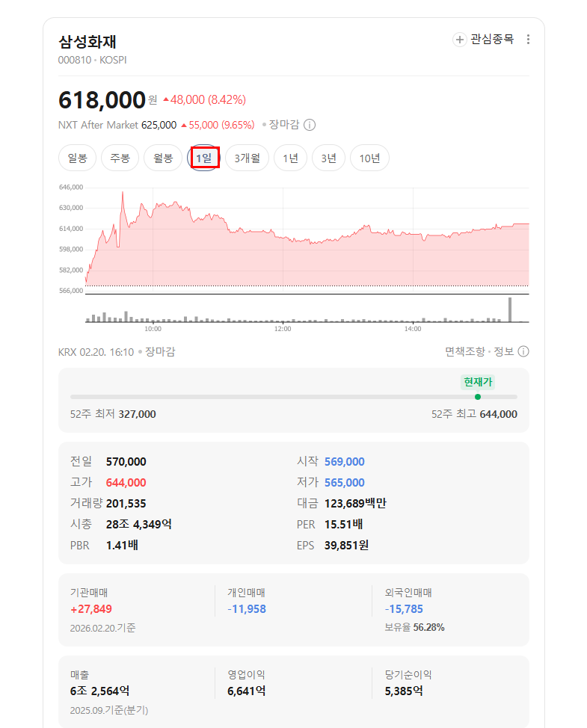Click the 10:00 time axis label
The height and width of the screenshot is (728, 587).
tap(153, 329)
